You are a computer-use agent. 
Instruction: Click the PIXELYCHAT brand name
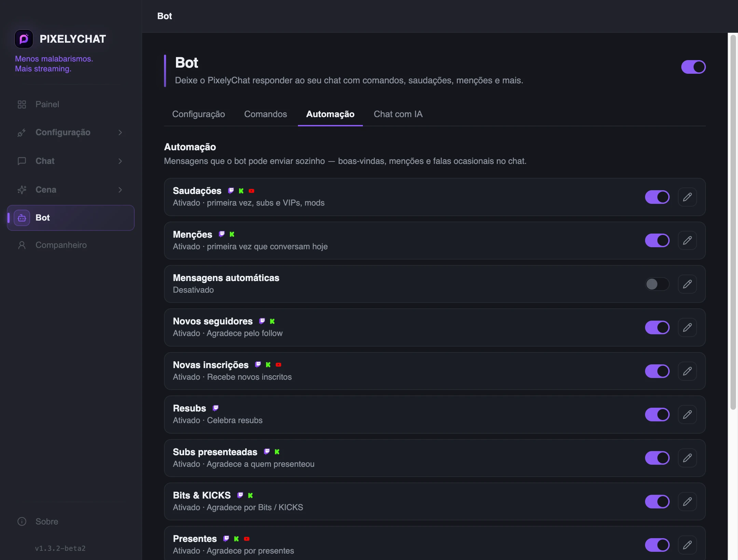(73, 39)
